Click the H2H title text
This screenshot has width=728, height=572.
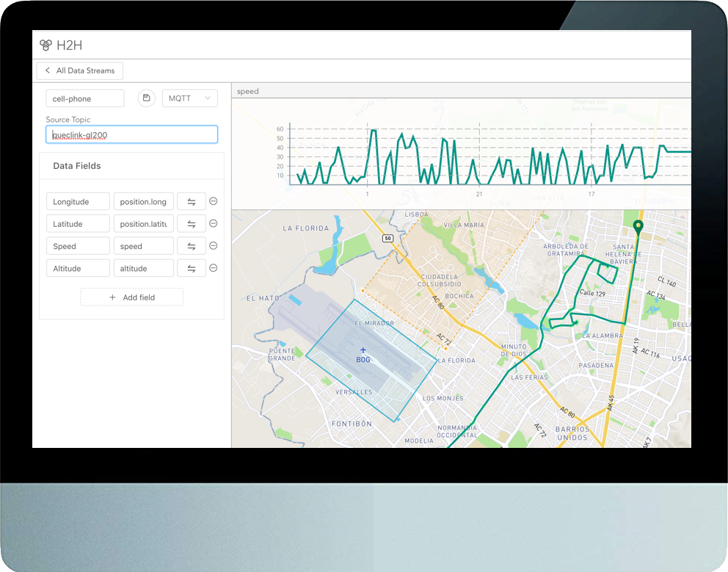(x=69, y=46)
